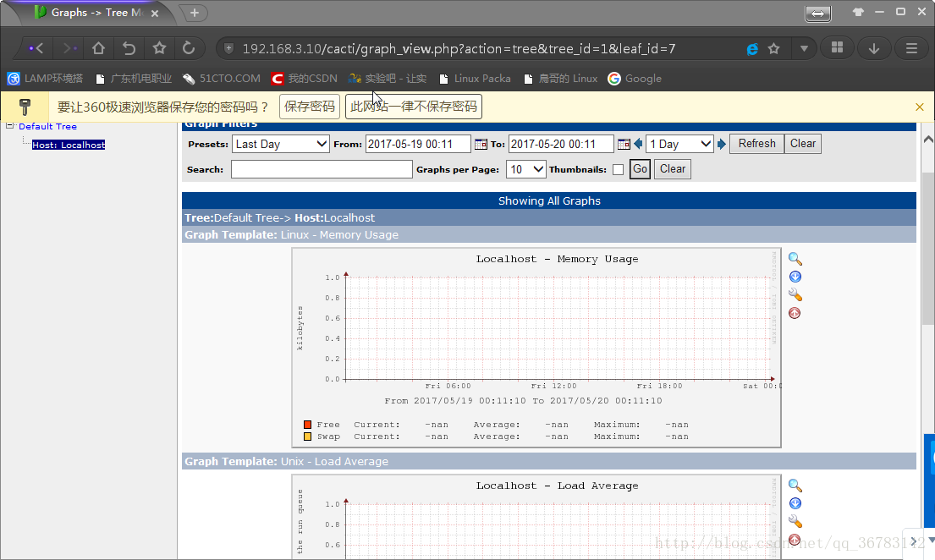Zoom Memory Usage graph with magnifier icon
The height and width of the screenshot is (560, 935).
coord(795,259)
